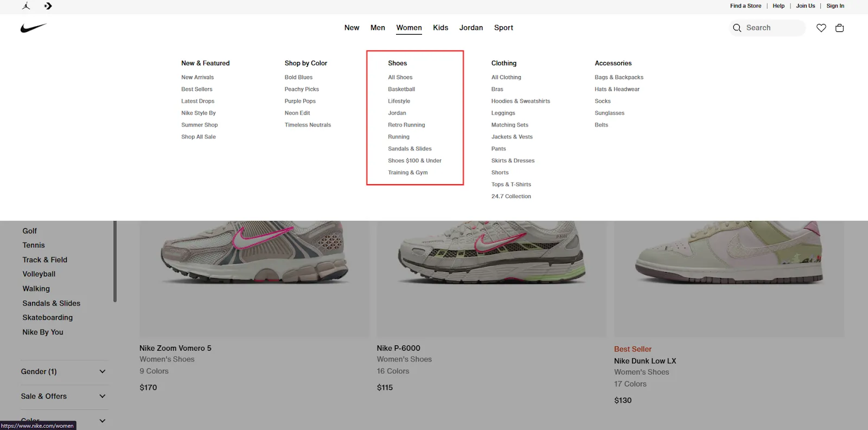Click the Nike swoosh logo
The width and height of the screenshot is (868, 430).
(34, 28)
